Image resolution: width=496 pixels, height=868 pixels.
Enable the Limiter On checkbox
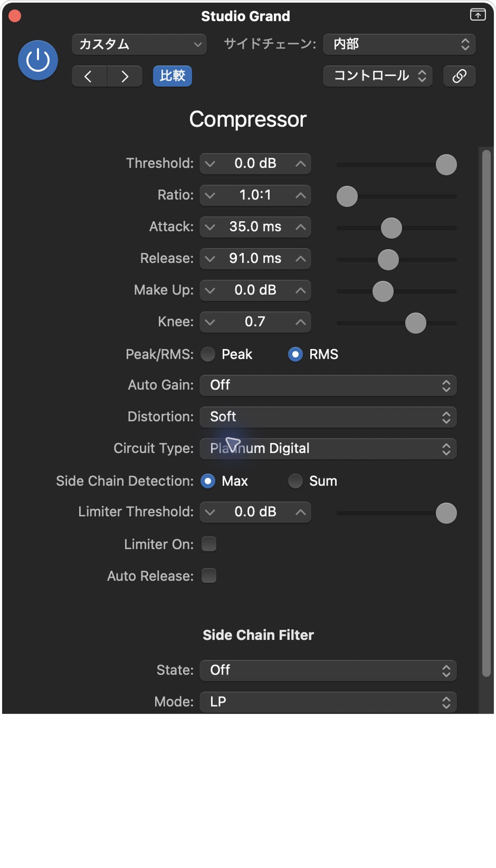click(x=209, y=544)
